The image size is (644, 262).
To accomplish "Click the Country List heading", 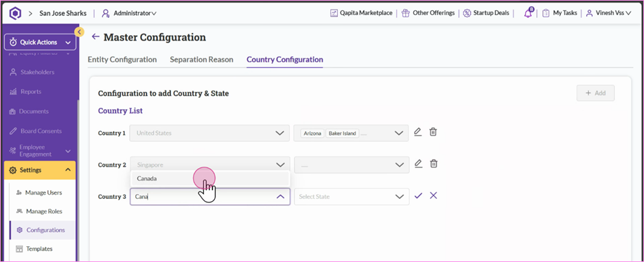I will click(120, 110).
